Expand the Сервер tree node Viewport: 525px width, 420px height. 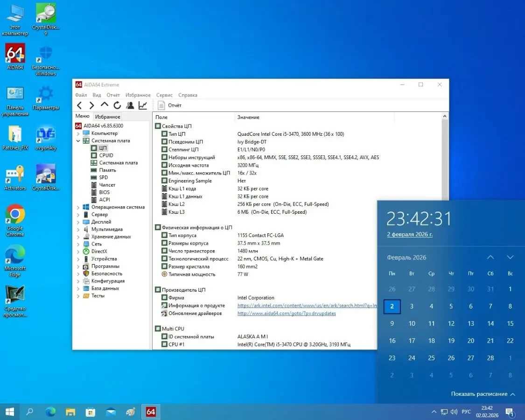78,215
